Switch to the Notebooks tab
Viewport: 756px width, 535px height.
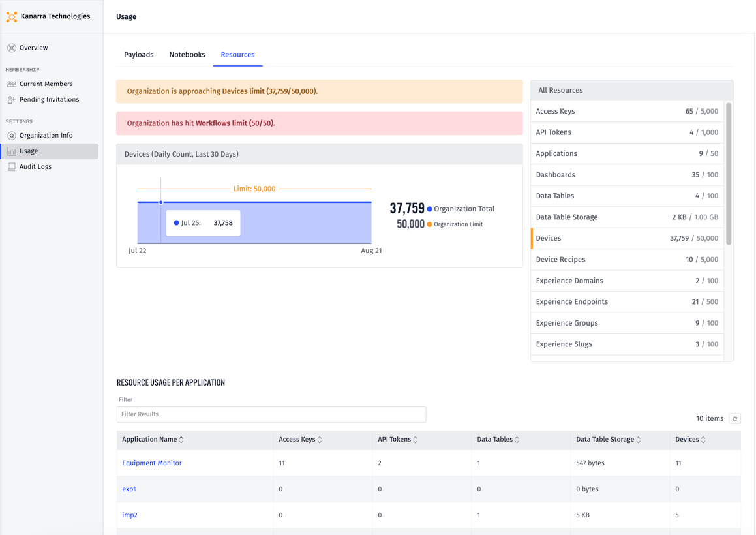[187, 55]
